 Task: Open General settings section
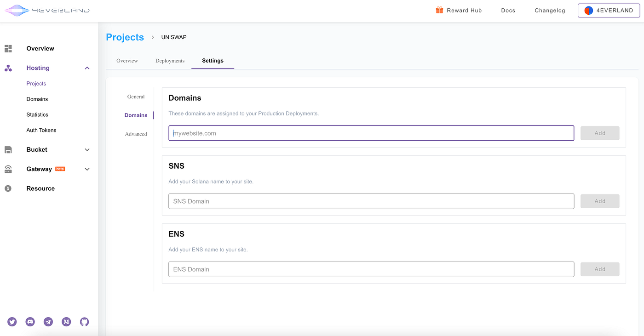(x=136, y=97)
